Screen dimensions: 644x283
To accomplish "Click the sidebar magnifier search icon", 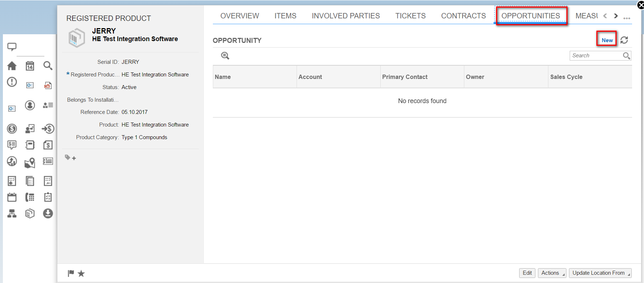I will (48, 66).
